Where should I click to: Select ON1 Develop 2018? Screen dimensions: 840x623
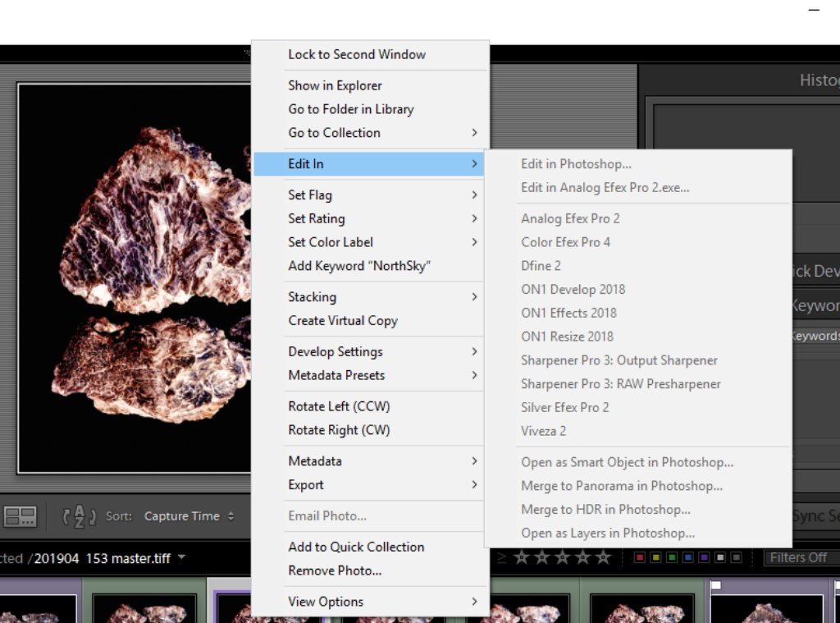click(638, 289)
